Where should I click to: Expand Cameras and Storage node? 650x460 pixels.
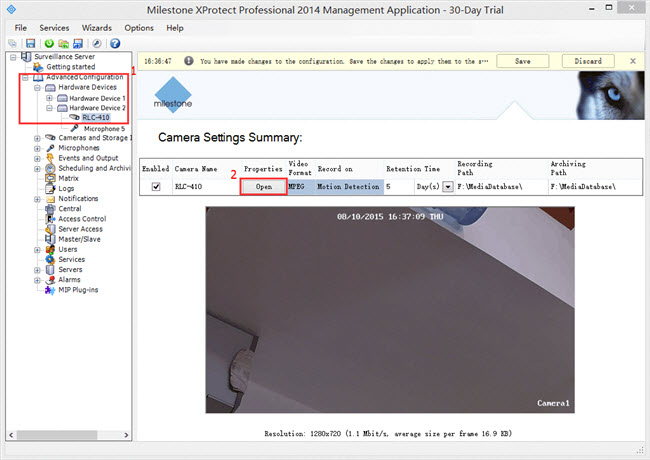(37, 138)
